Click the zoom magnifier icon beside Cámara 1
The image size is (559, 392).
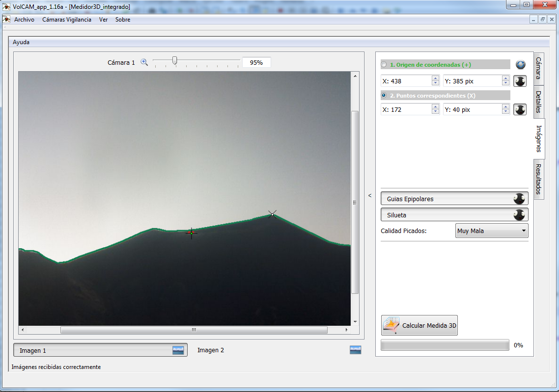click(144, 62)
